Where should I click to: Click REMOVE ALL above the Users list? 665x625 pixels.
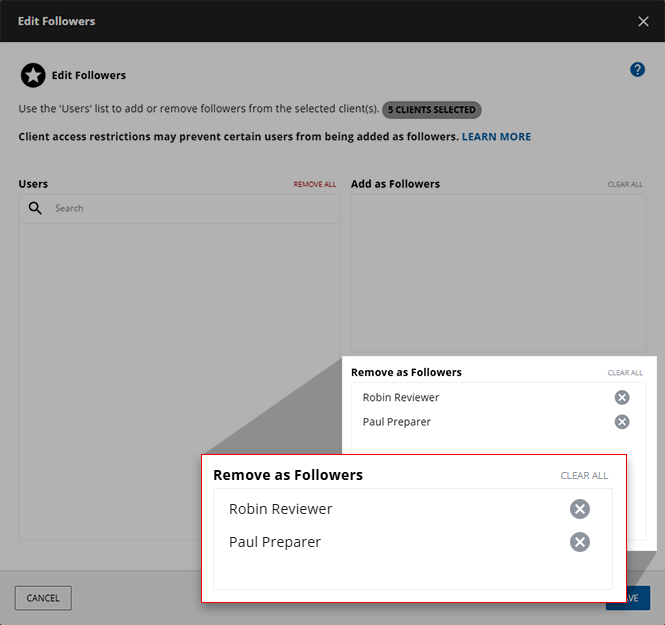click(314, 185)
